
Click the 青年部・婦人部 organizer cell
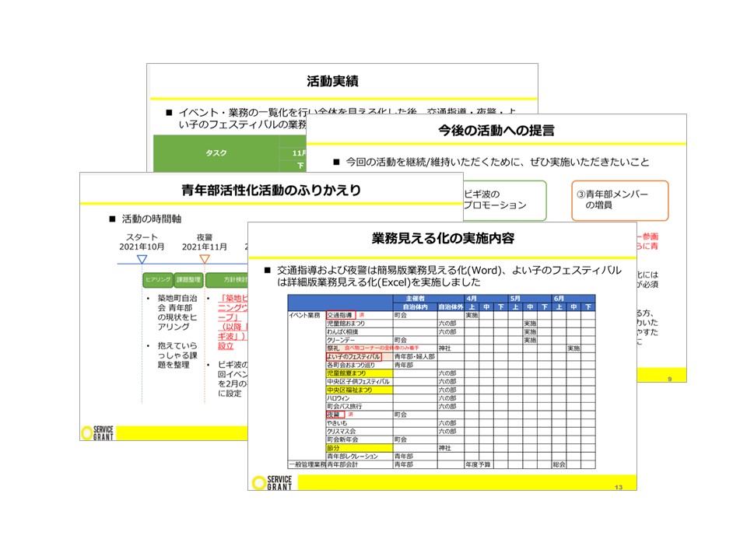pyautogui.click(x=415, y=357)
